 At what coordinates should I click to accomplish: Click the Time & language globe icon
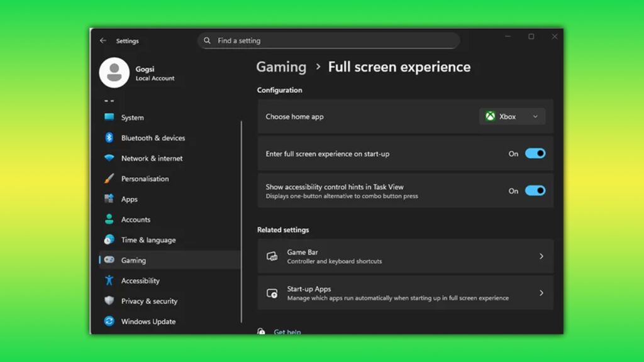point(109,239)
